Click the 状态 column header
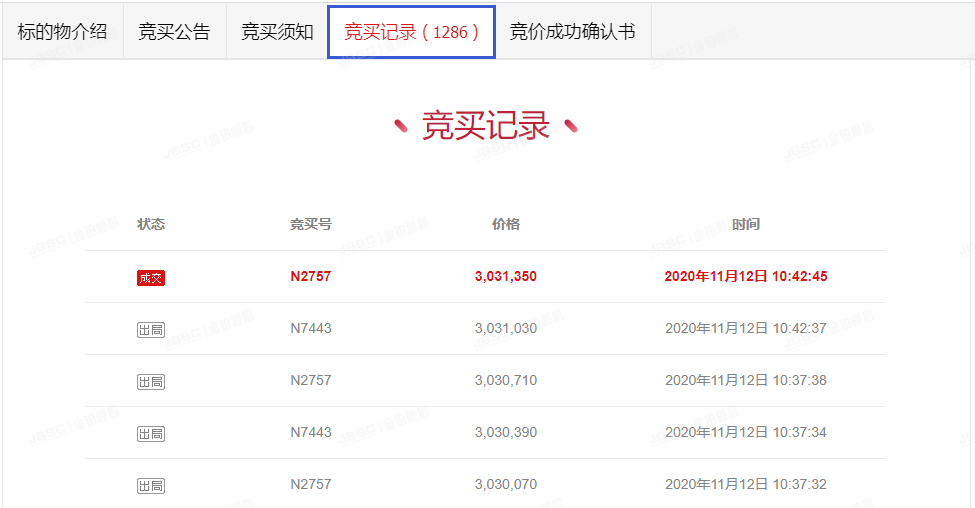 [150, 224]
